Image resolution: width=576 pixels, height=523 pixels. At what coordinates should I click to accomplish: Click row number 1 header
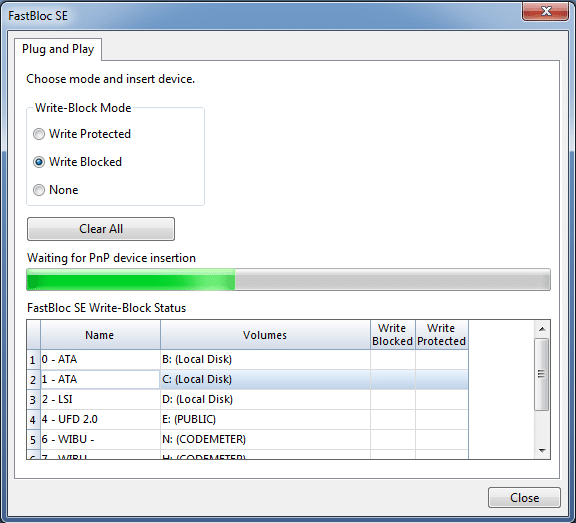click(33, 359)
